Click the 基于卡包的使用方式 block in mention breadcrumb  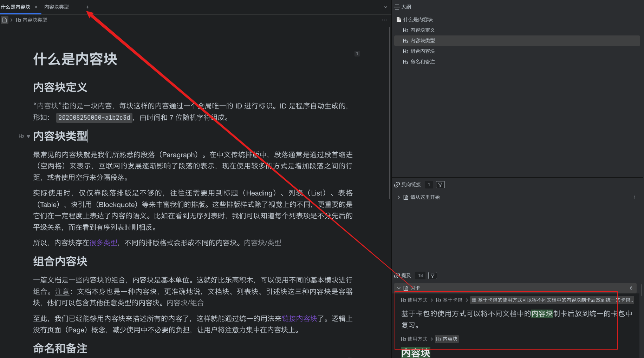(x=552, y=300)
